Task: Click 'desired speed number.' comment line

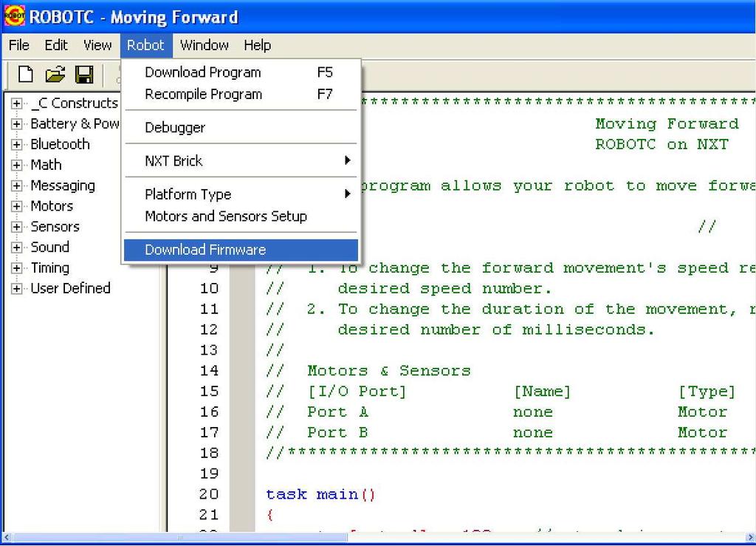Action: 444,288
